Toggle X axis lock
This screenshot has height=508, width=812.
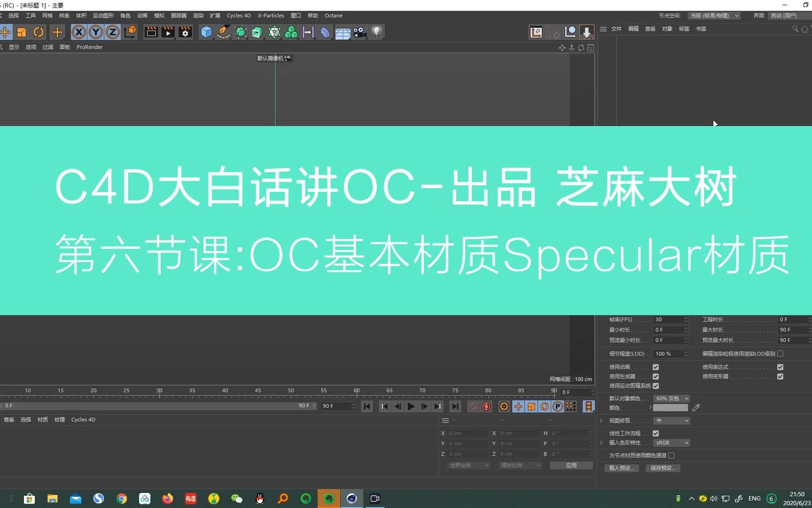coord(79,32)
